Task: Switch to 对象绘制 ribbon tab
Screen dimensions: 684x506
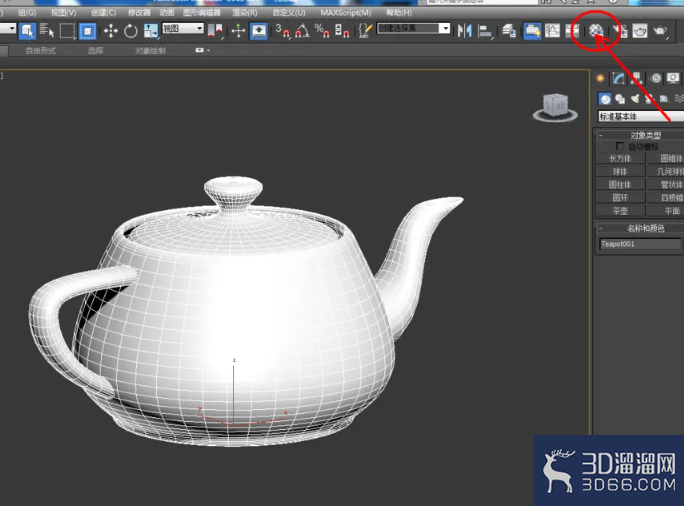Action: pos(150,51)
